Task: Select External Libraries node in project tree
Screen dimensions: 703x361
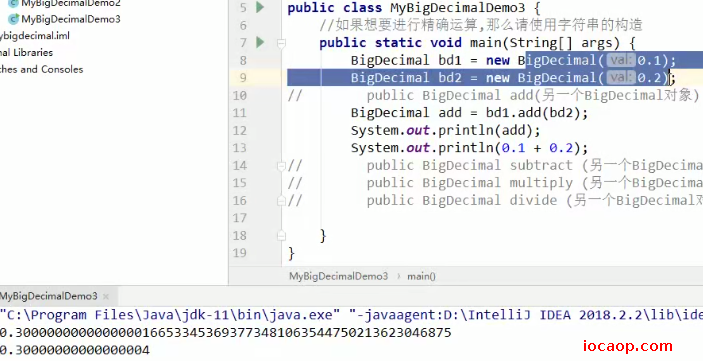Action: coord(26,52)
